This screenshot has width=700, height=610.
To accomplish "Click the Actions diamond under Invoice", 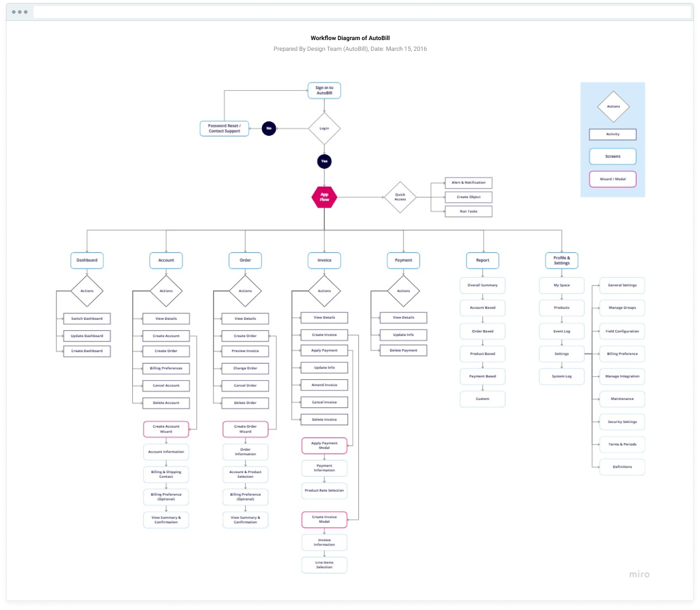I will [x=324, y=291].
